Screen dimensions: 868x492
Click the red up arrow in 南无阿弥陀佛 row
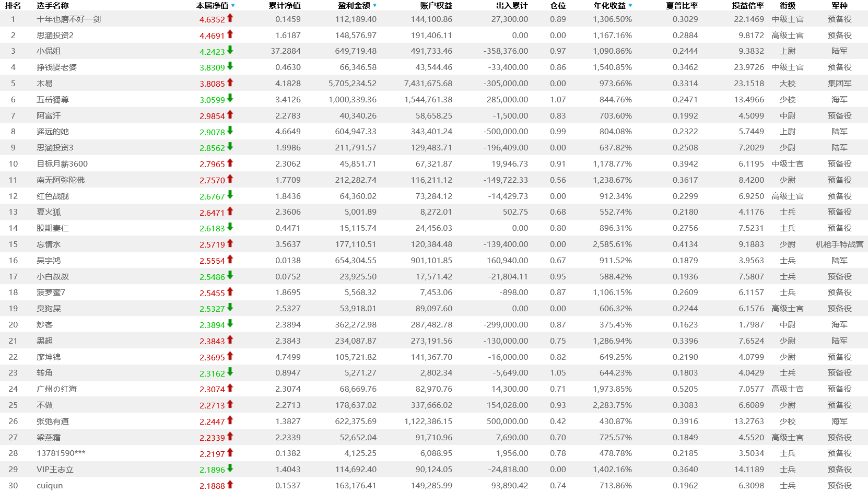click(230, 179)
